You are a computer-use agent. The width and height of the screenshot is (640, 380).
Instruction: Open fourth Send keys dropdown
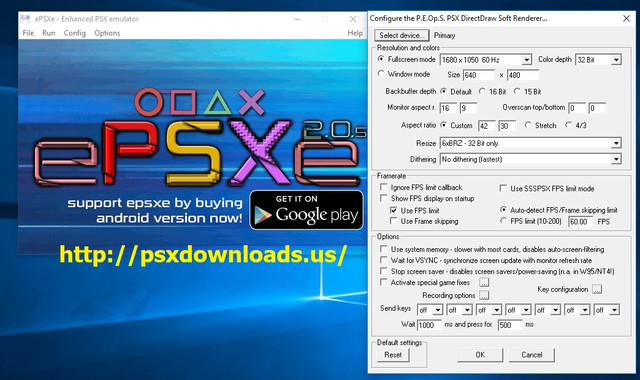[x=518, y=310]
